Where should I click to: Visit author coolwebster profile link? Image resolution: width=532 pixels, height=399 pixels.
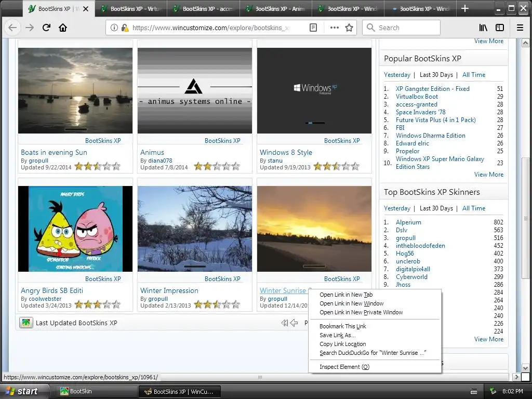pyautogui.click(x=45, y=299)
